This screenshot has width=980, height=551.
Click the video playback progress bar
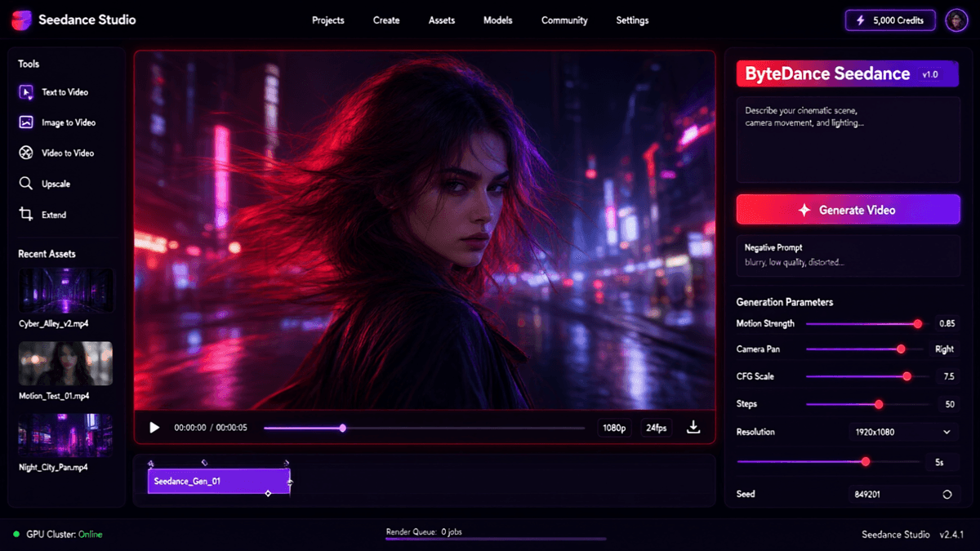[x=424, y=428]
